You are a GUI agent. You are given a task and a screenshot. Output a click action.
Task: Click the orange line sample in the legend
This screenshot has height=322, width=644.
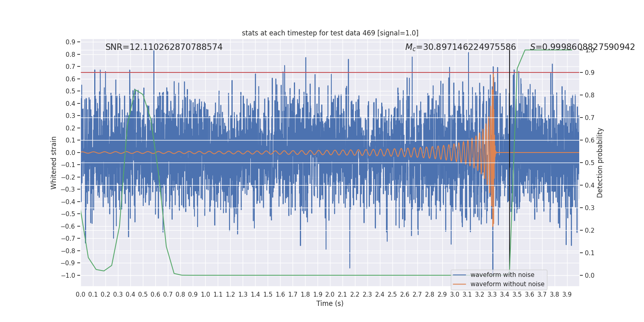460,284
